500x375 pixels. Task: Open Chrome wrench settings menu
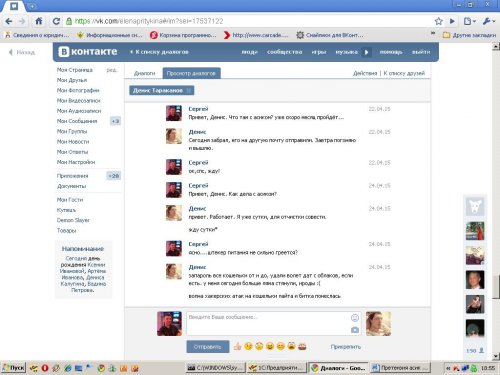click(488, 21)
